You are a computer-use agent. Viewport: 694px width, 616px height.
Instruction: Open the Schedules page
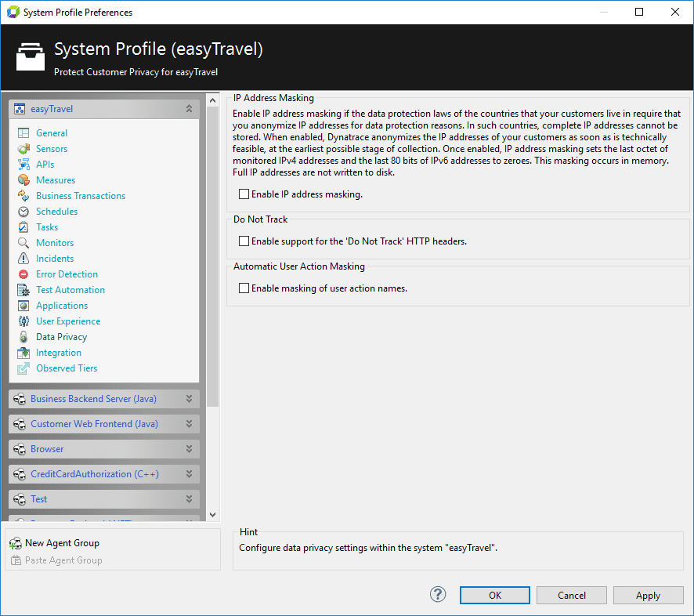pyautogui.click(x=56, y=212)
